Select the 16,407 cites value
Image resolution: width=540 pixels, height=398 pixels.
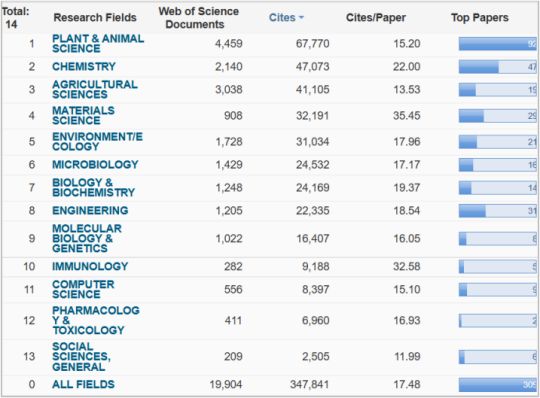[x=313, y=238]
